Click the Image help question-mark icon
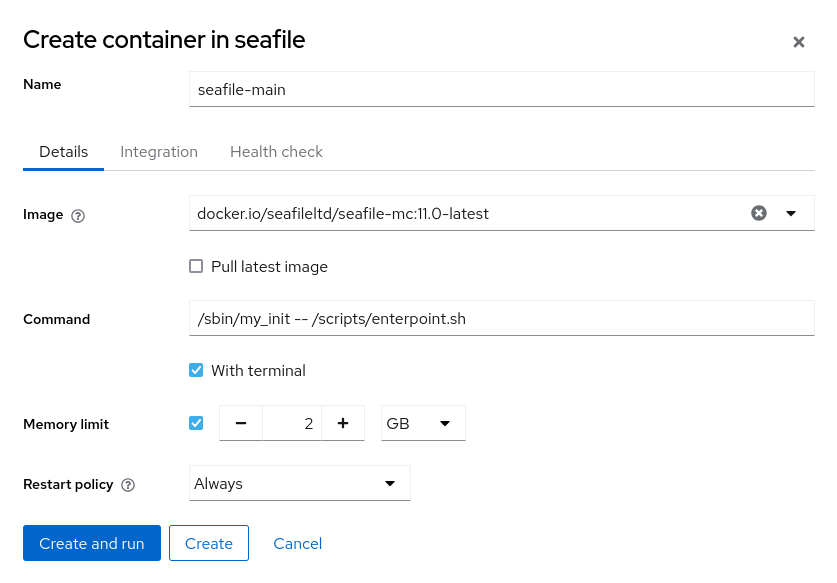 coord(78,215)
